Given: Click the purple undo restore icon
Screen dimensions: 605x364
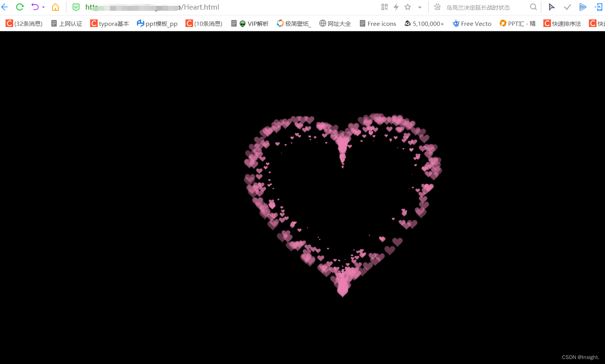Looking at the screenshot, I should click(x=35, y=7).
